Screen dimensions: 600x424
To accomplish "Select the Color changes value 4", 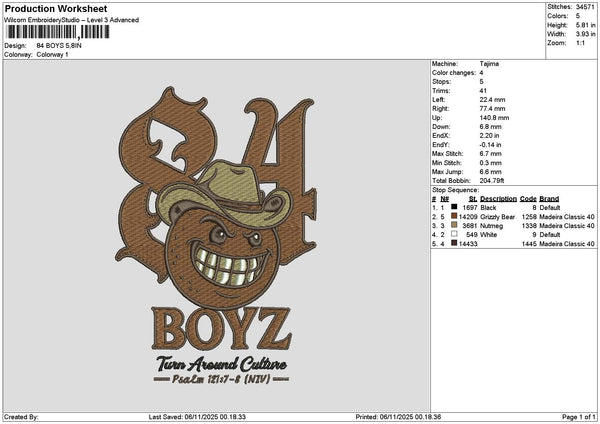I will (481, 73).
